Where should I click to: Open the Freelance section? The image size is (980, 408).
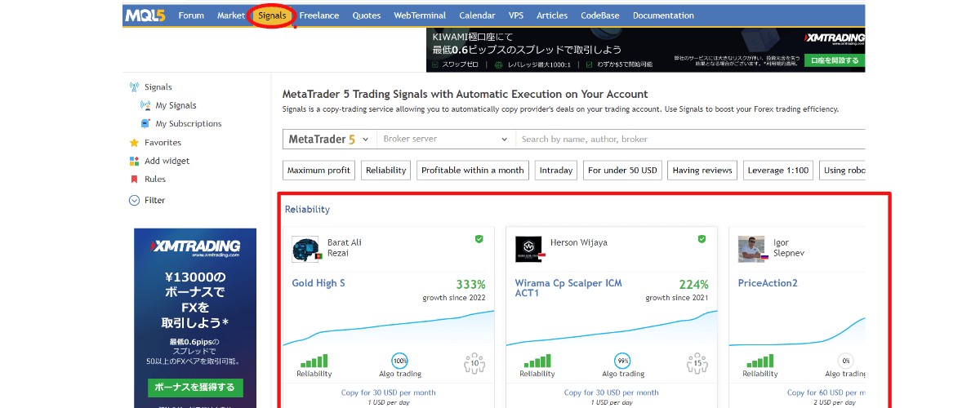click(319, 16)
